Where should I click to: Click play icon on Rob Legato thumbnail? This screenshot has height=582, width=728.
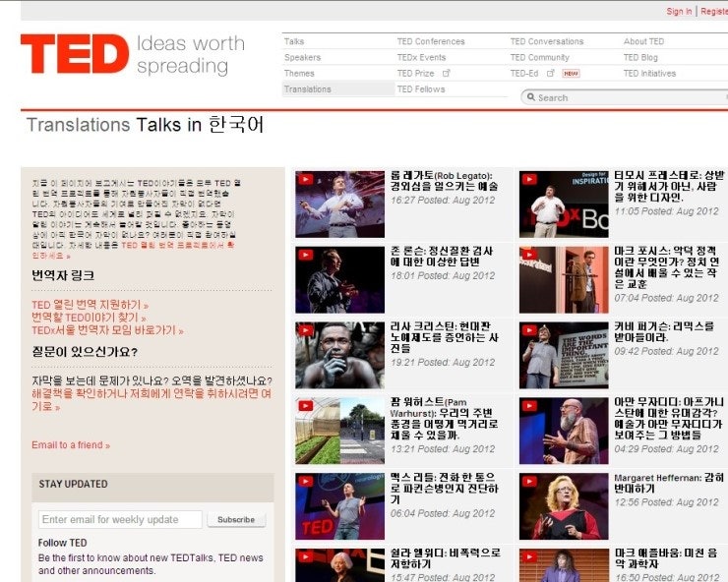pos(305,179)
